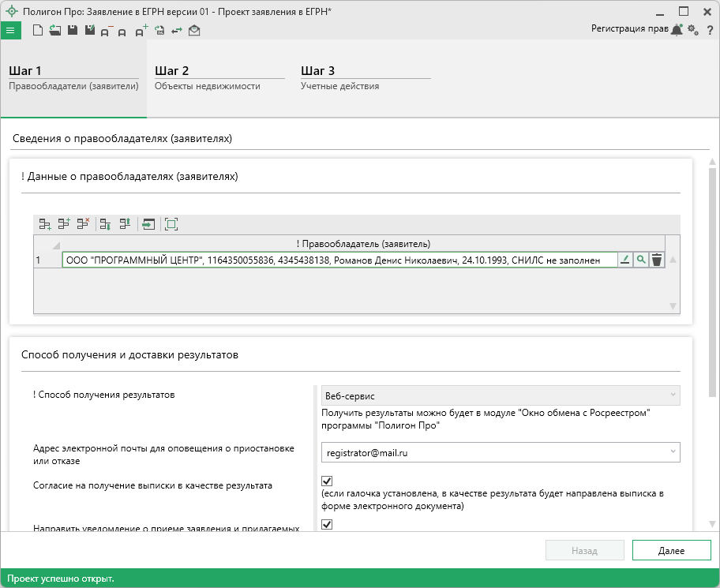
Task: Open the notifications bell
Action: [x=677, y=30]
